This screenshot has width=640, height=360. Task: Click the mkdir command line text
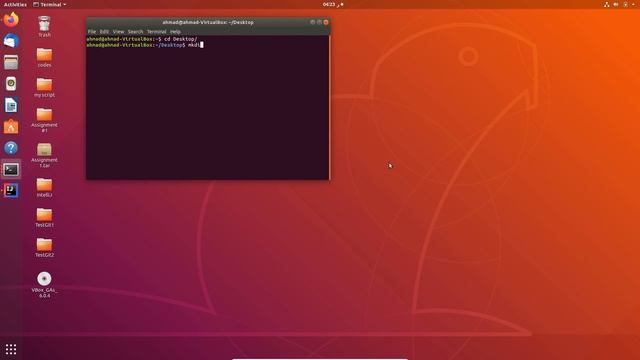click(145, 45)
